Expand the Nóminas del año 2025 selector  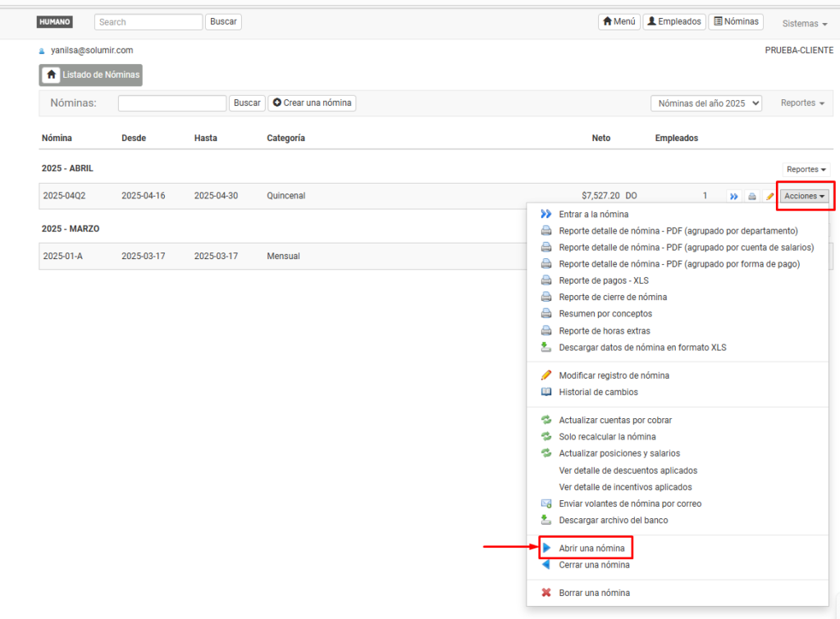pyautogui.click(x=705, y=103)
